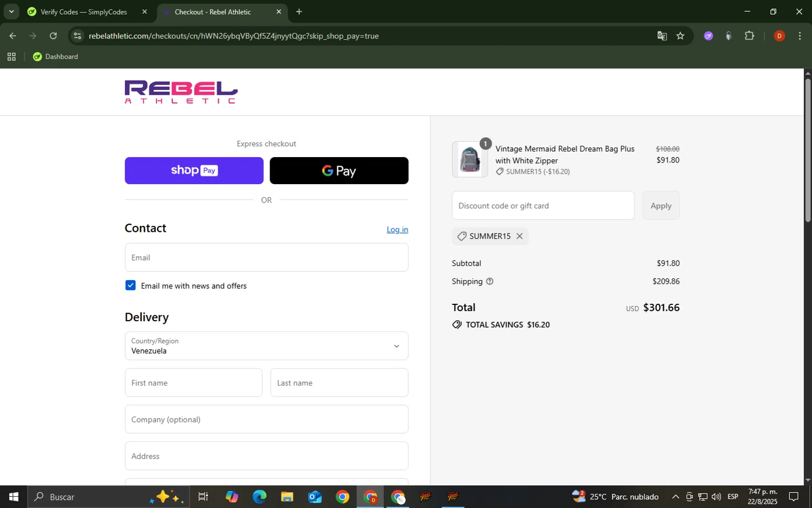Open weather widget 25°C Parc. nublado
This screenshot has width=812, height=508.
[615, 497]
